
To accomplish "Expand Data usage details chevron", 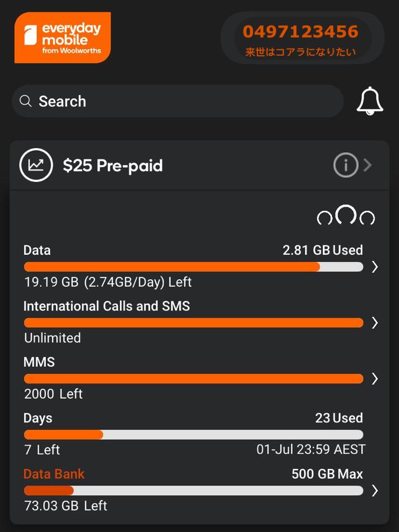I will coord(375,267).
